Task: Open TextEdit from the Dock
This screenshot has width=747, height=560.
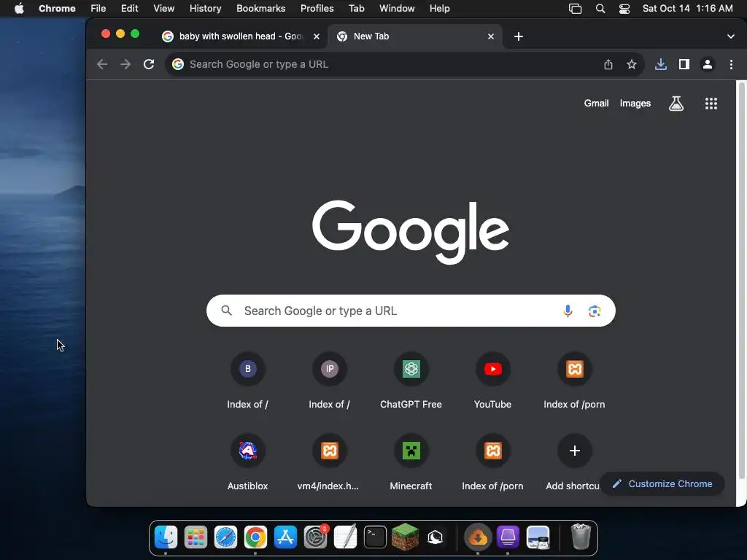Action: pyautogui.click(x=345, y=537)
